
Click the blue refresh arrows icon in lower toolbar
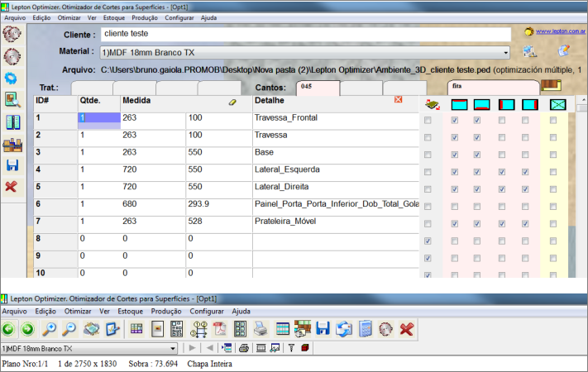coord(344,329)
